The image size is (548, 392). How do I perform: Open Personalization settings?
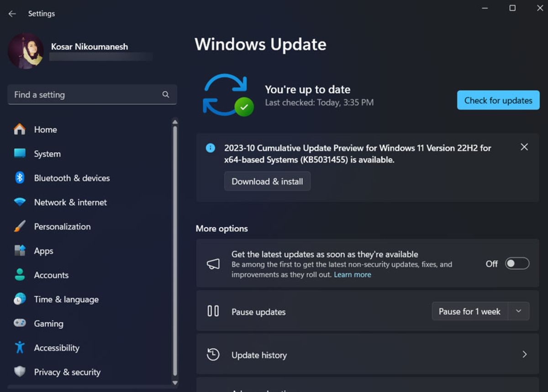[x=90, y=226]
